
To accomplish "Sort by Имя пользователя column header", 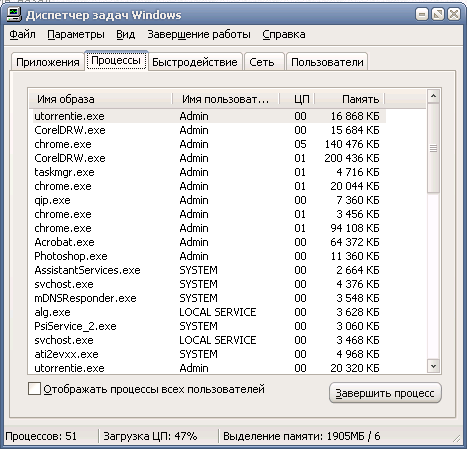I will point(226,99).
